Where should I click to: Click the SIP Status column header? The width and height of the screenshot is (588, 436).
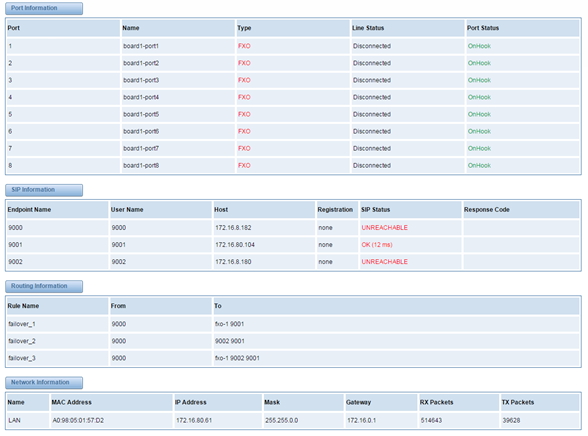point(375,210)
